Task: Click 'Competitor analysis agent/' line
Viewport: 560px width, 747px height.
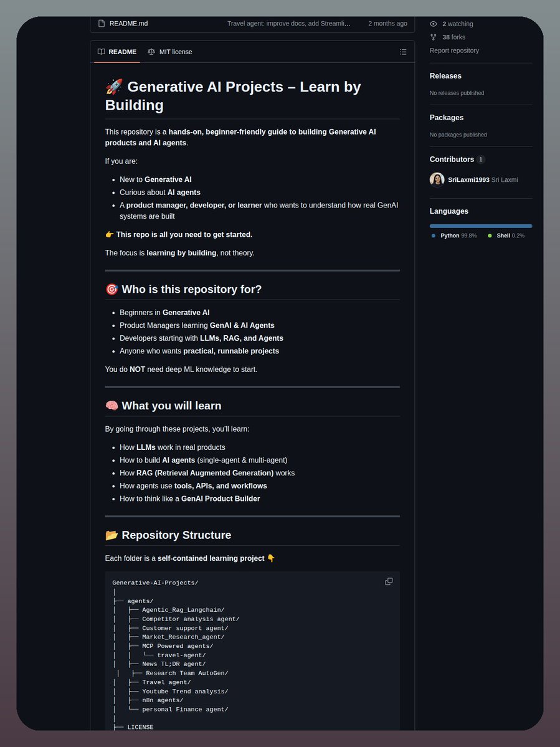Action: click(191, 619)
